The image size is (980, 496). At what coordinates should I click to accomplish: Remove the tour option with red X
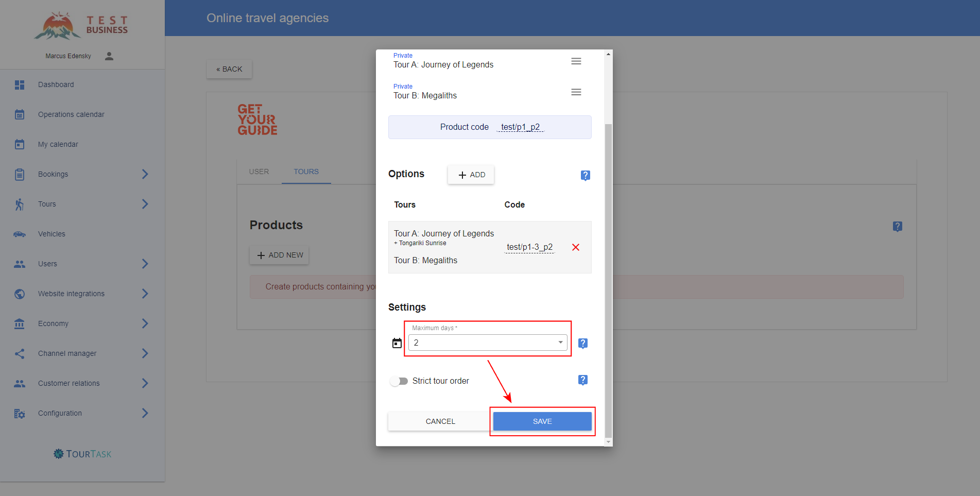pyautogui.click(x=576, y=247)
